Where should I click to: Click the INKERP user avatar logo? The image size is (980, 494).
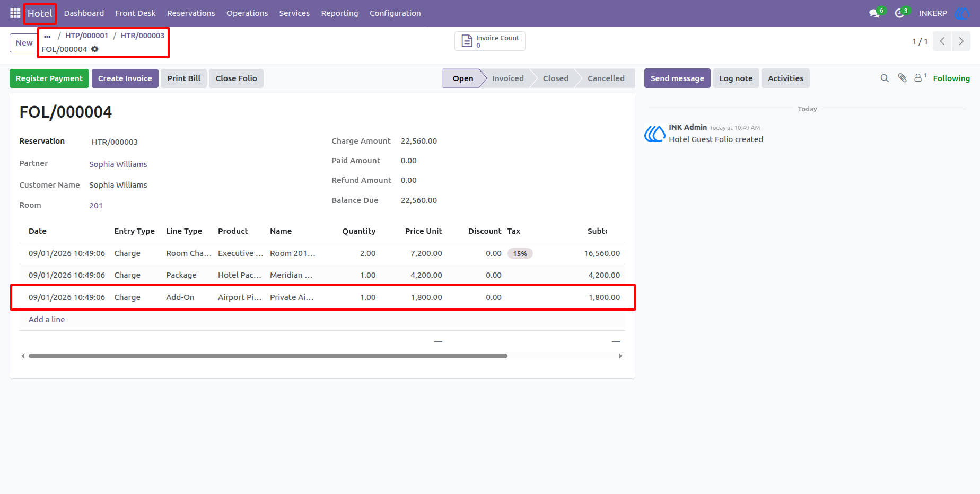point(962,13)
